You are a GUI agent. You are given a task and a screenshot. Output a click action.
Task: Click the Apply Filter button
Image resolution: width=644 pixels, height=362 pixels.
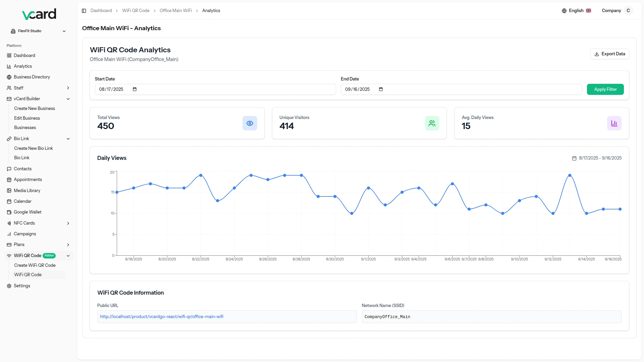(605, 89)
